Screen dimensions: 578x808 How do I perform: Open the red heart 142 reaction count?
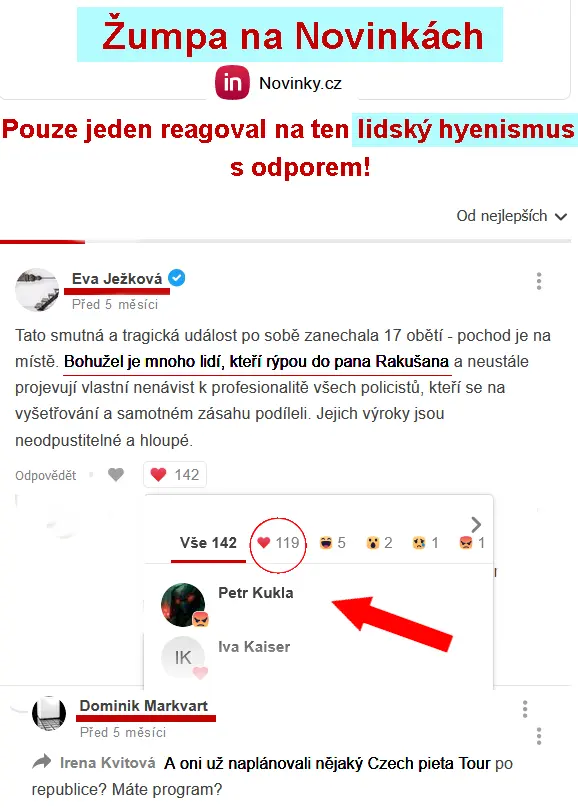click(x=175, y=474)
